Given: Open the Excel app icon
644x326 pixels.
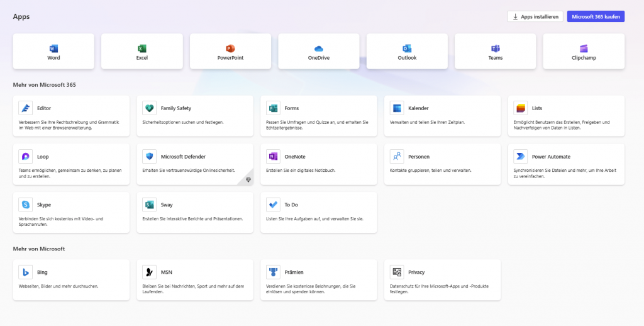Looking at the screenshot, I should click(x=142, y=48).
